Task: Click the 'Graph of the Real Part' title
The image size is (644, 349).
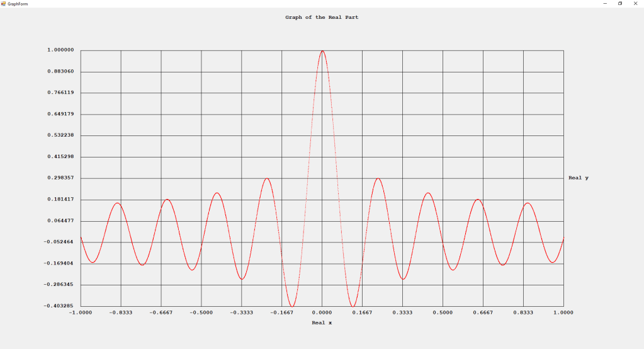Action: point(322,18)
